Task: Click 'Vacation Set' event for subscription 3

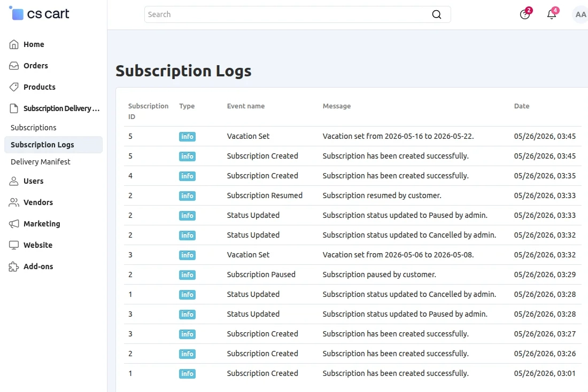Action: [x=248, y=255]
